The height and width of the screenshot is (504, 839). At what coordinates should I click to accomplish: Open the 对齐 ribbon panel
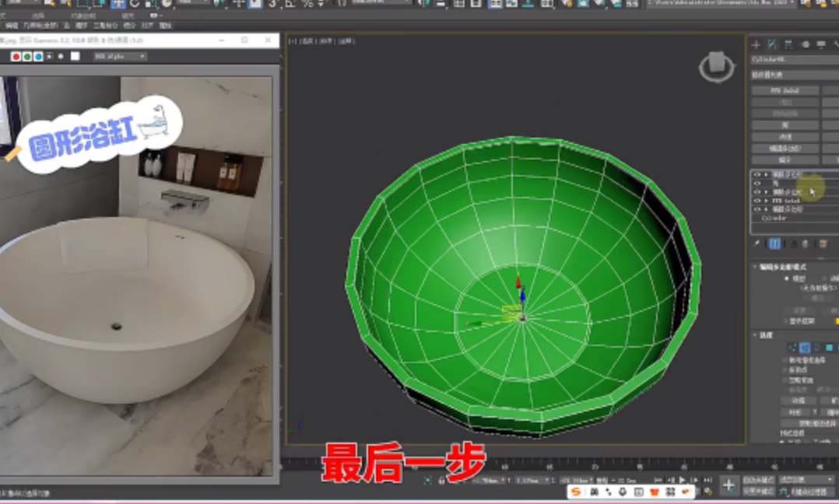[147, 25]
